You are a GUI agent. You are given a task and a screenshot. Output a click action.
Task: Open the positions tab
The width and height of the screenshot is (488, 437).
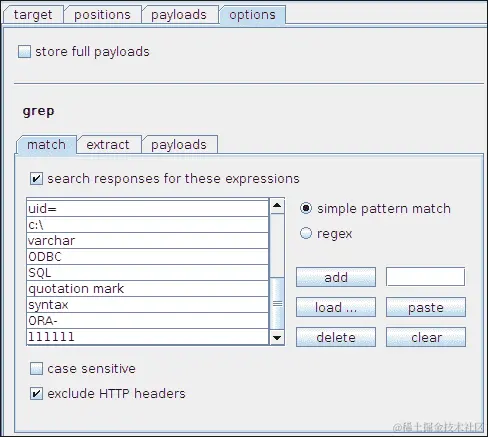click(x=102, y=15)
